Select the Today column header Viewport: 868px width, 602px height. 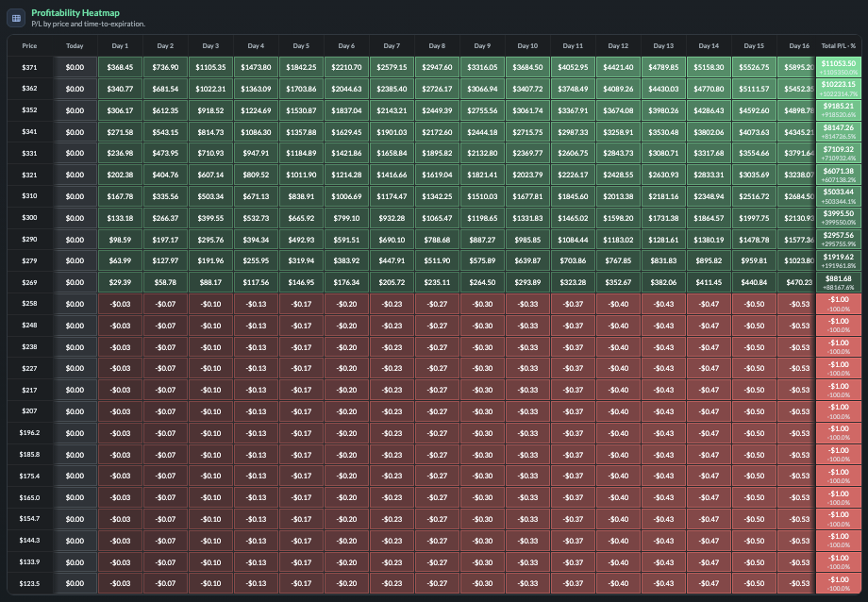click(x=75, y=46)
